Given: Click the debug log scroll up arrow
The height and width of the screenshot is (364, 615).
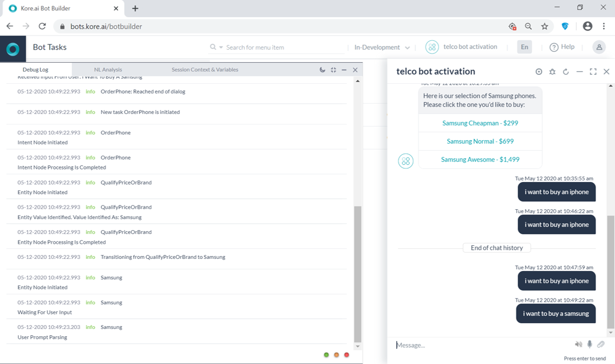Looking at the screenshot, I should [357, 81].
